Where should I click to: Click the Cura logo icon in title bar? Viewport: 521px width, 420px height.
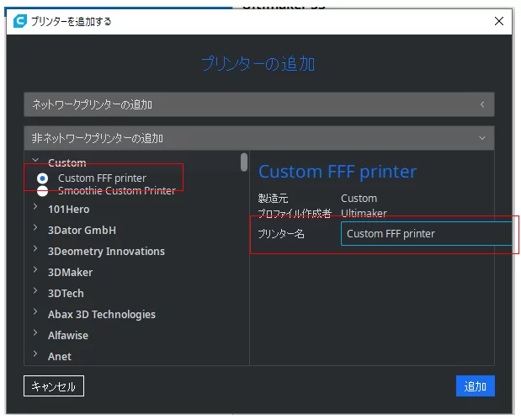click(19, 21)
